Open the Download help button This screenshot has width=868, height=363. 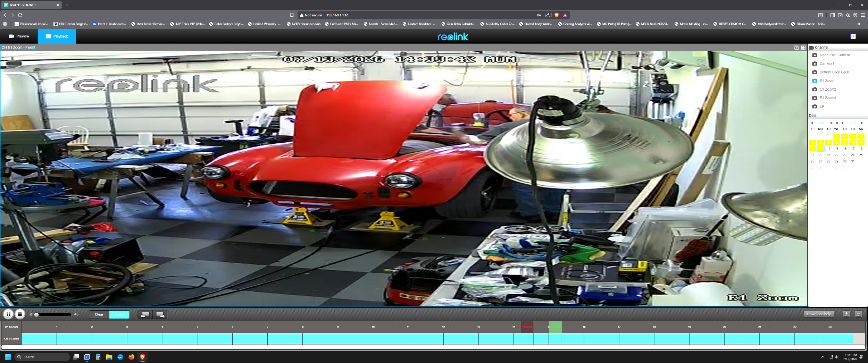819,314
